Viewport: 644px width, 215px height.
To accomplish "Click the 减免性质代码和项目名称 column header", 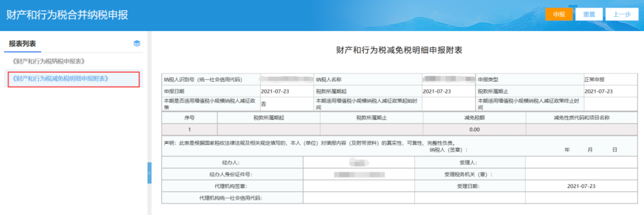I will 581,118.
